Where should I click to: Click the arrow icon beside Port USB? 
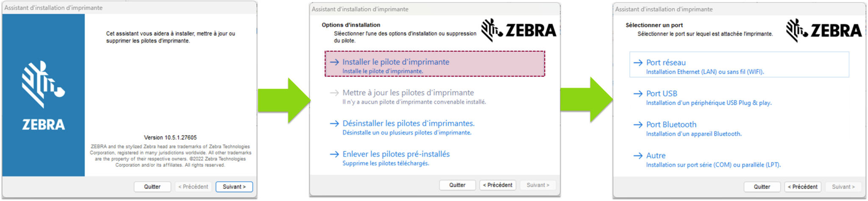638,94
